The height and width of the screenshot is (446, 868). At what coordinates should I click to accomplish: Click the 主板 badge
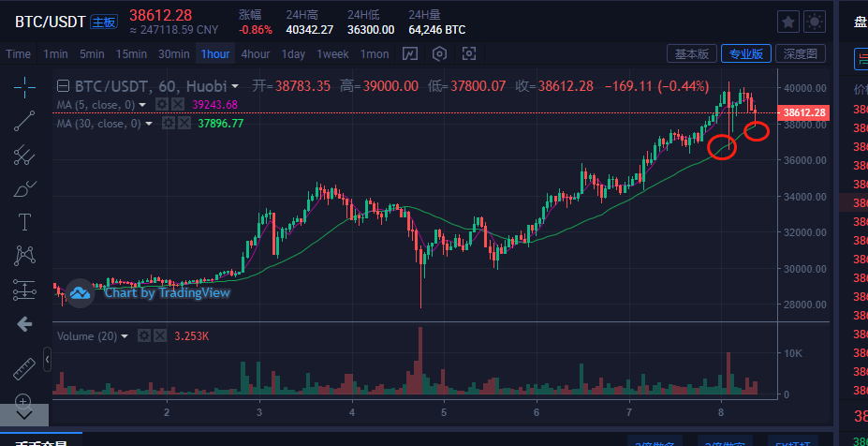coord(104,22)
